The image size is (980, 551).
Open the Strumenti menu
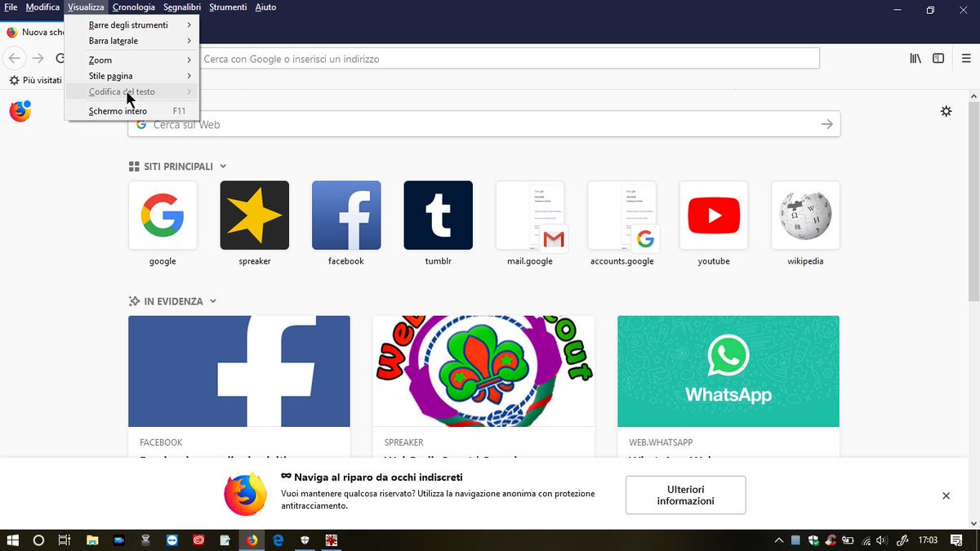pos(228,7)
